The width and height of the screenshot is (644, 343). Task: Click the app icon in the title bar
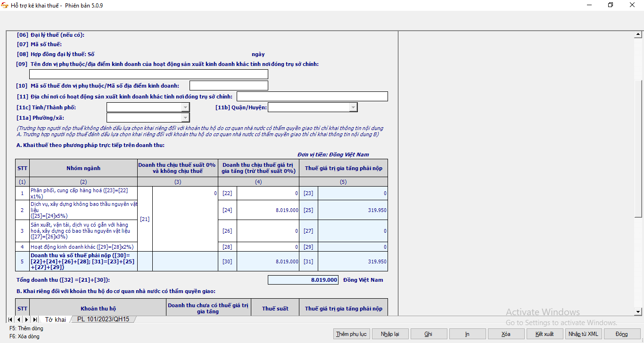click(x=5, y=5)
